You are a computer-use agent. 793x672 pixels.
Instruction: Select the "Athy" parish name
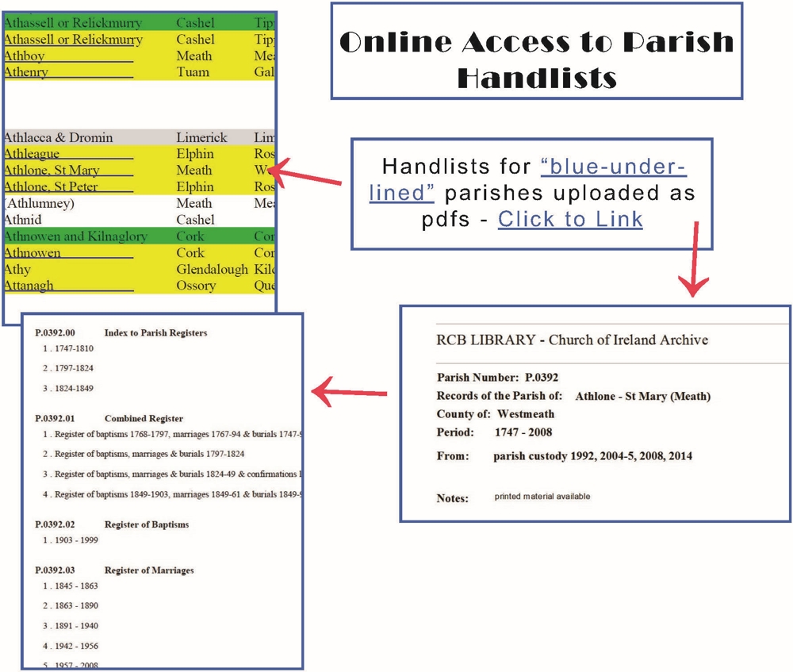coord(17,269)
